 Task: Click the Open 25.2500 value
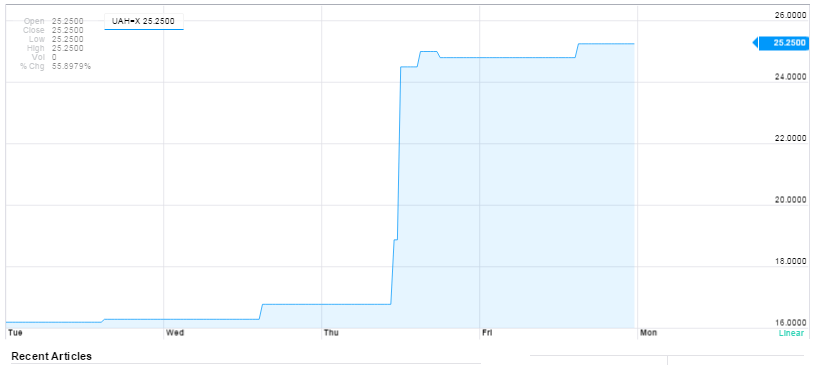click(68, 21)
